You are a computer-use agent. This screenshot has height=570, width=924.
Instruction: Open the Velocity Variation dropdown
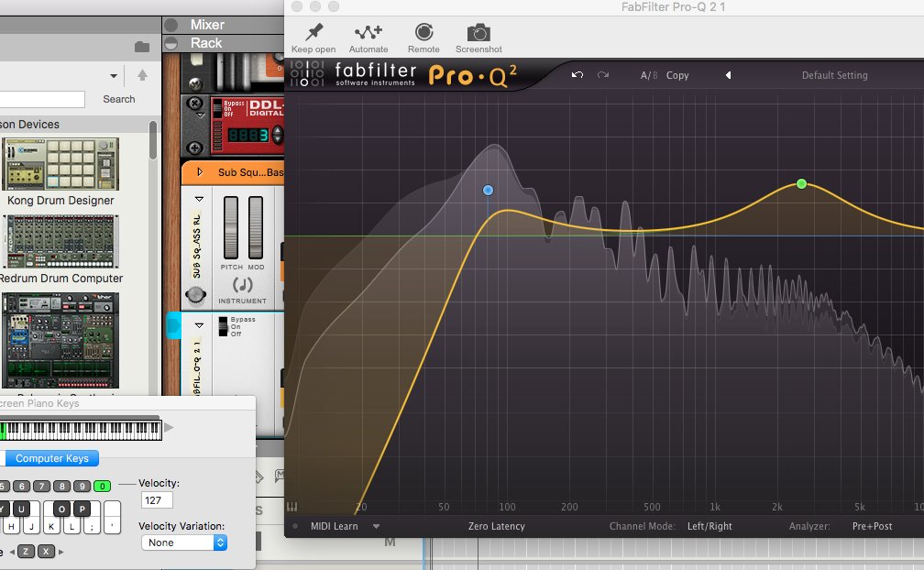[184, 543]
